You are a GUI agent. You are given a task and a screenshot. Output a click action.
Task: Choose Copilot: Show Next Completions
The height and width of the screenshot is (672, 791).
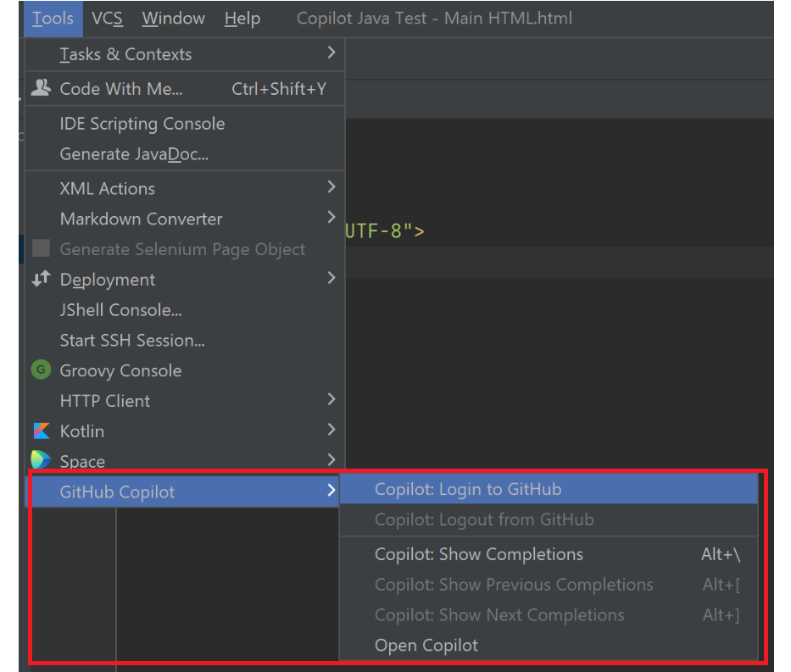(549, 614)
